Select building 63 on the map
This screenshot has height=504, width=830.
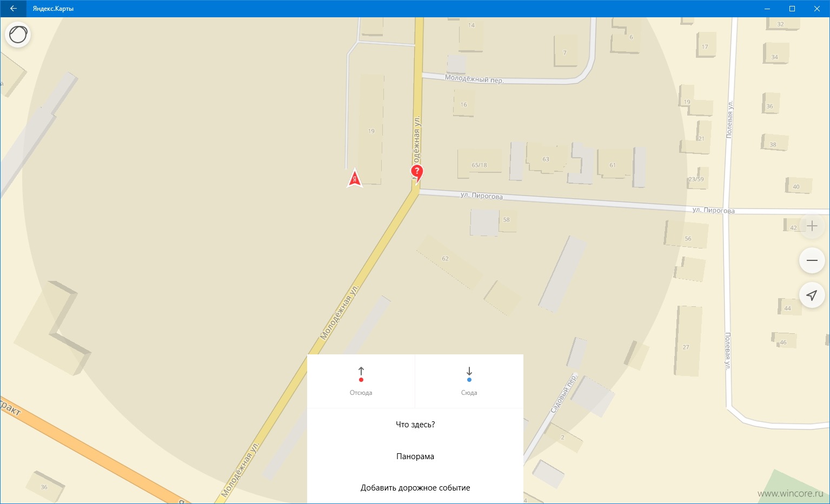(546, 159)
